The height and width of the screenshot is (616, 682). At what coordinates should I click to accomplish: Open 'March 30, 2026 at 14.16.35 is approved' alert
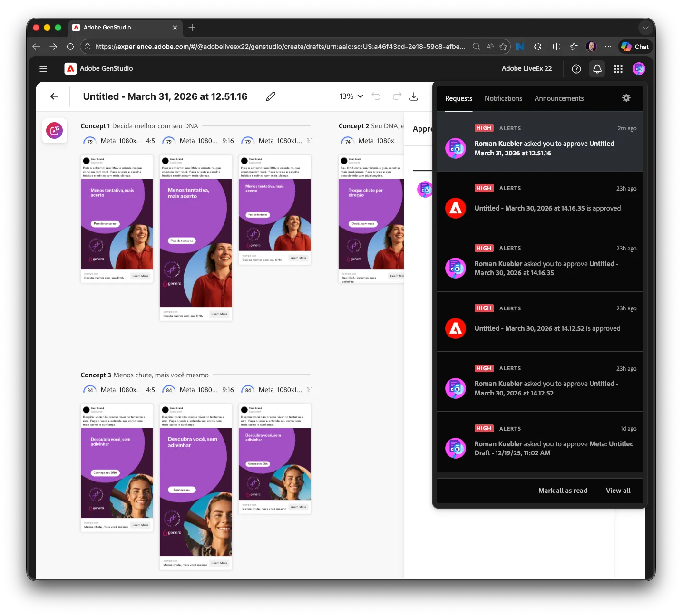(x=540, y=202)
